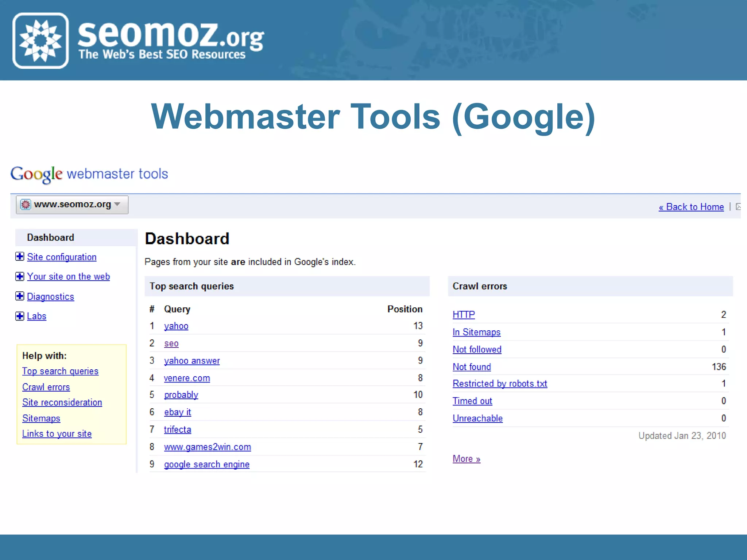Click the 'yahoo answer' search query

pos(192,361)
